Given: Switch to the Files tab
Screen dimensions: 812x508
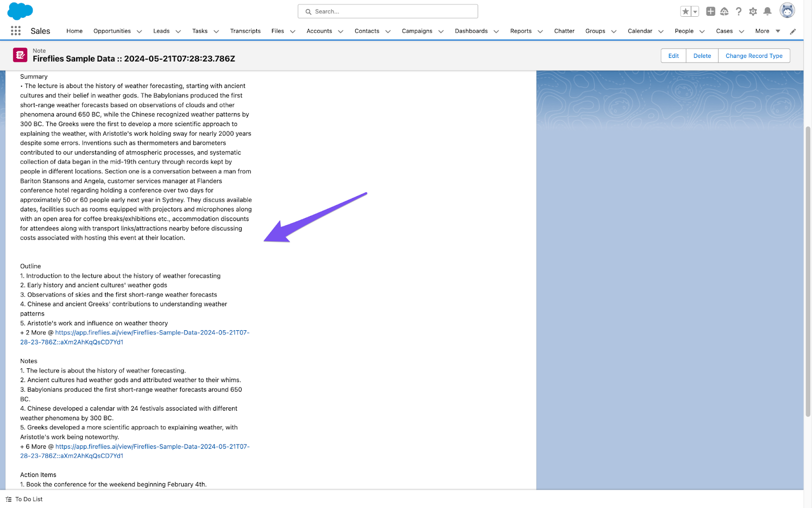Looking at the screenshot, I should point(278,31).
